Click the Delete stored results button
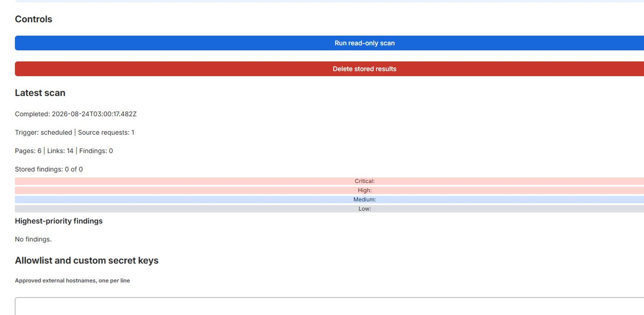This screenshot has height=315, width=644. [x=329, y=69]
